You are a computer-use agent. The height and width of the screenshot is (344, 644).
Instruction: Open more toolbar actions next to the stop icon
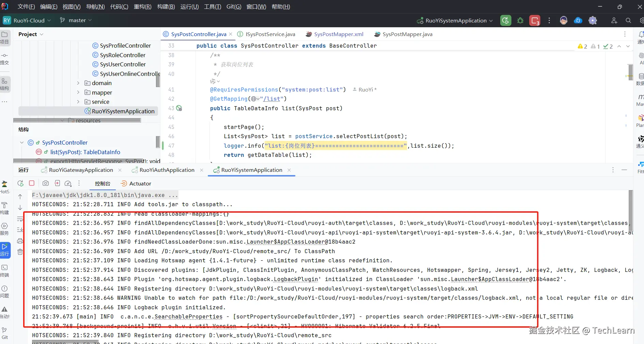click(549, 20)
